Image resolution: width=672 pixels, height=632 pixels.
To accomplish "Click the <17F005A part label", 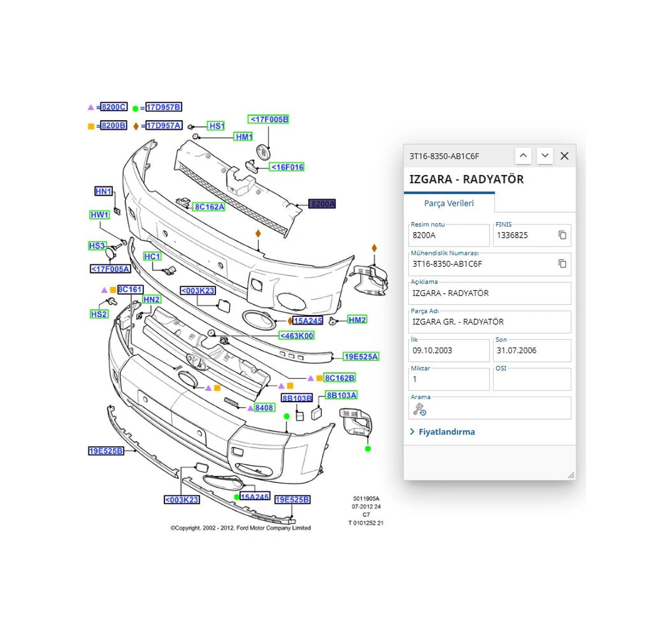I will point(110,269).
